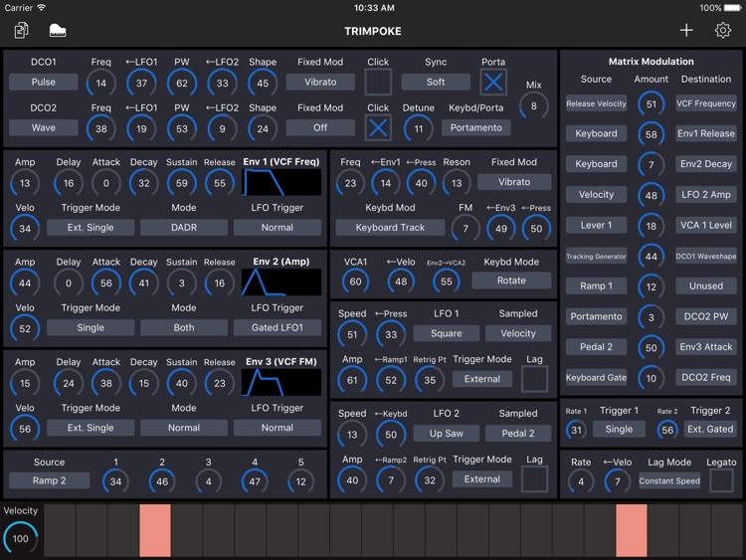Tap the right highlighted pink keyboard key
Viewport: 746px width, 560px height.
(x=632, y=530)
